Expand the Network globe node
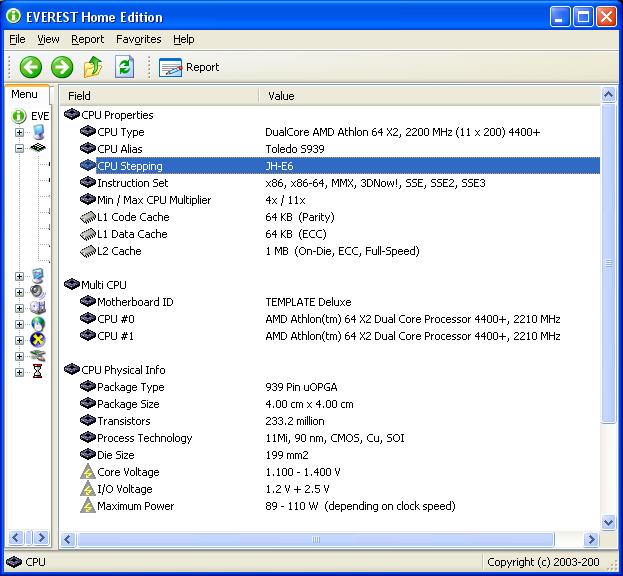The height and width of the screenshot is (576, 623). 19,324
